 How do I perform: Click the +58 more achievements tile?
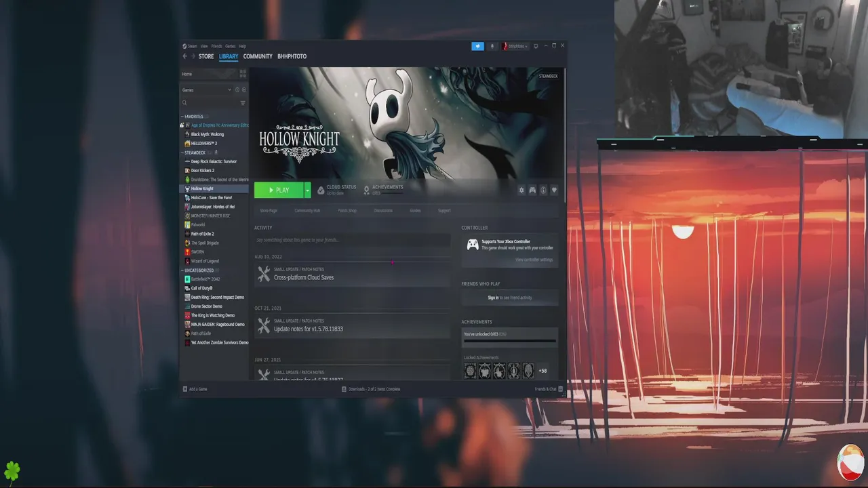tap(542, 371)
